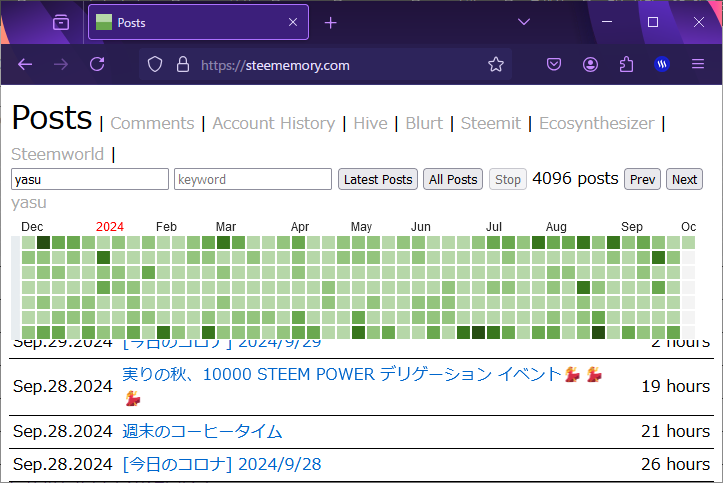Image resolution: width=723 pixels, height=483 pixels.
Task: Open a new tab with plus button
Action: pos(331,23)
